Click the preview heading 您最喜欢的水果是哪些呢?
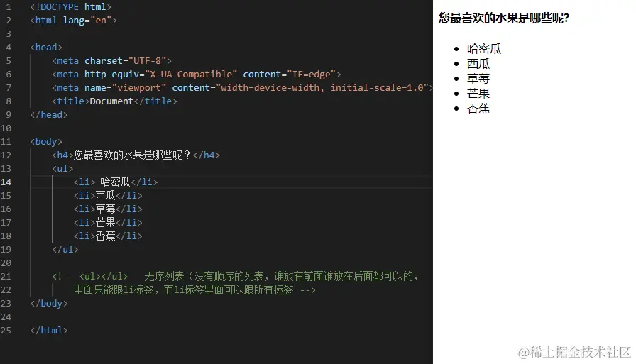The width and height of the screenshot is (636, 364). [x=504, y=18]
